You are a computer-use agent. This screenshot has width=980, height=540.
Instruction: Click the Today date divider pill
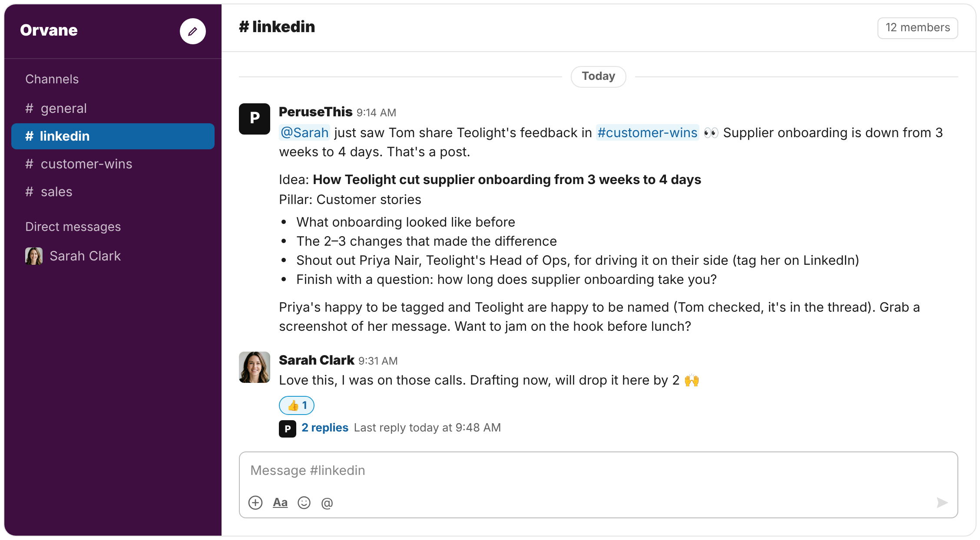[x=599, y=76]
